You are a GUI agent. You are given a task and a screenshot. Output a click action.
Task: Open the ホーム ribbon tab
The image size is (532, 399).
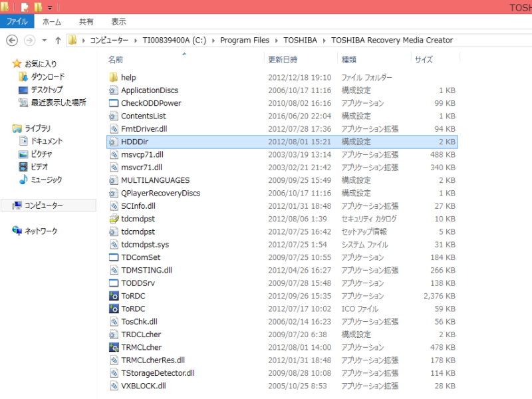(52, 22)
